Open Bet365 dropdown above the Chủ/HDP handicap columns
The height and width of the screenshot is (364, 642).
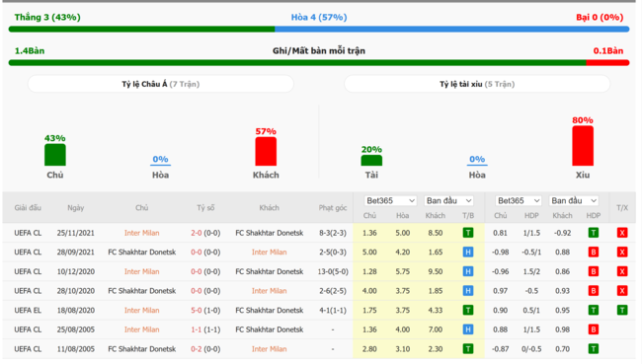[x=518, y=201]
